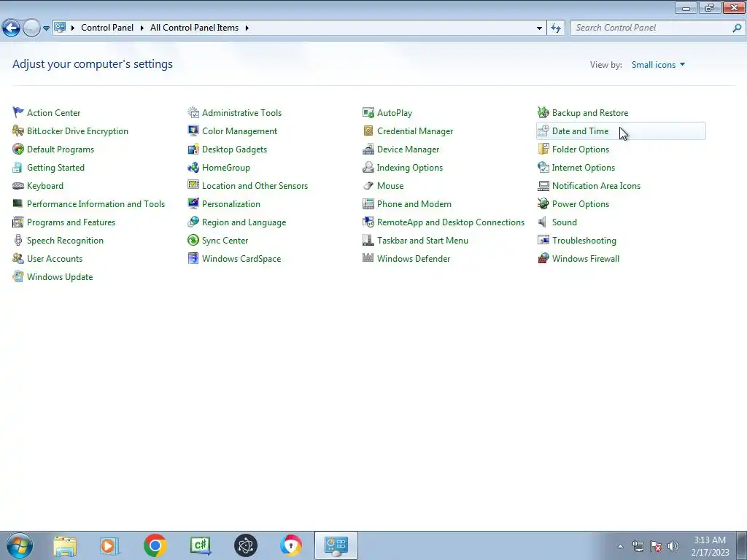Open the Windows Defender icon
The width and height of the screenshot is (747, 560).
(368, 259)
